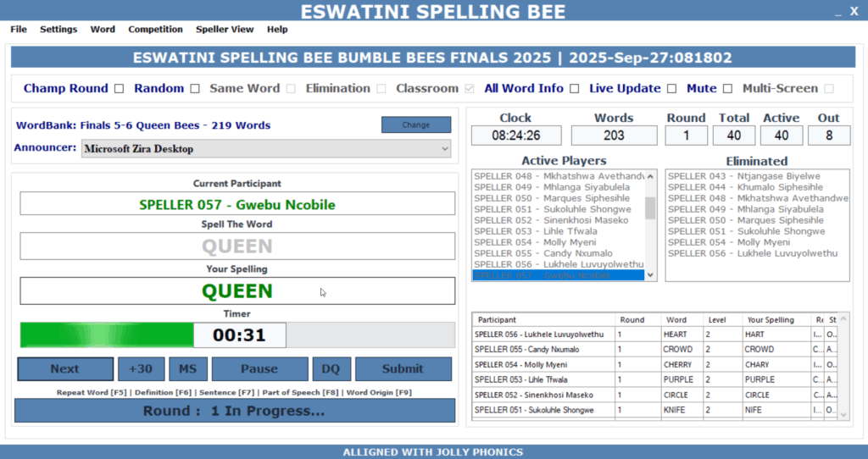The height and width of the screenshot is (459, 868).
Task: Enable the Mute checkbox
Action: [x=726, y=88]
